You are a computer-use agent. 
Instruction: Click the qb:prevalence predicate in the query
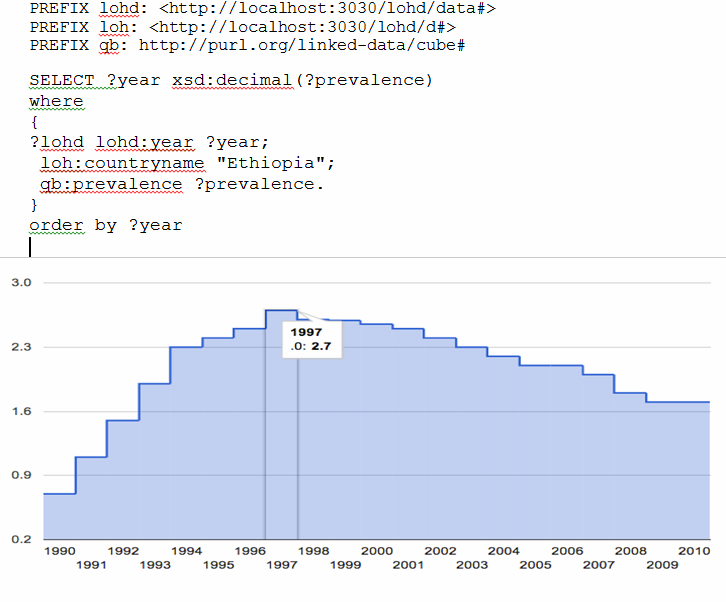click(x=111, y=184)
